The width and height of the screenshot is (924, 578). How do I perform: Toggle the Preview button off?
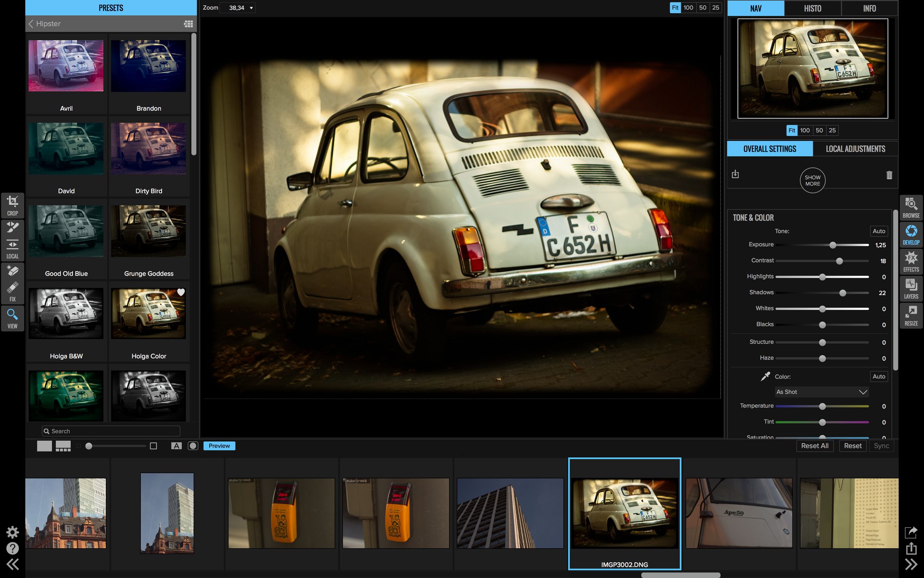point(219,446)
